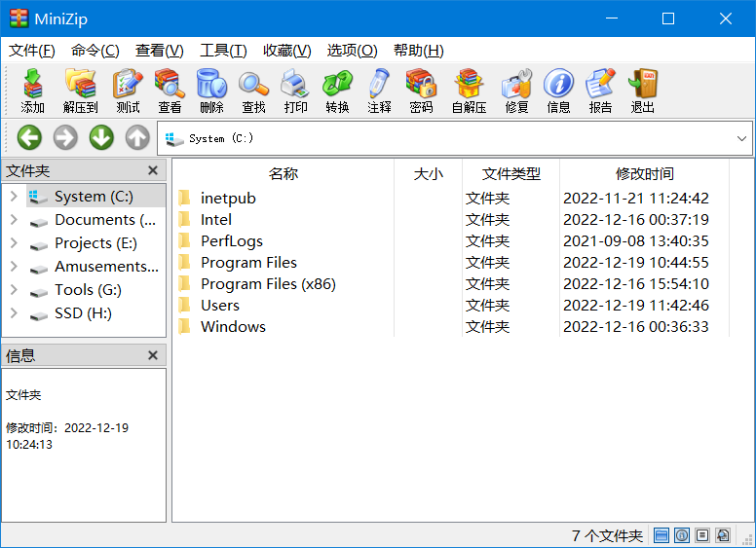Click the 删除 (Delete) trash icon

(211, 91)
